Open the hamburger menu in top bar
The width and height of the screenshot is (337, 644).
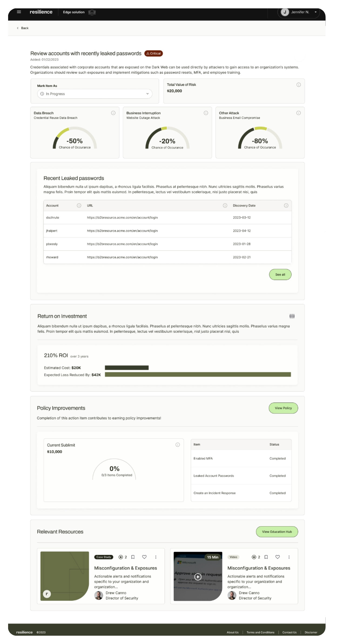coord(19,12)
